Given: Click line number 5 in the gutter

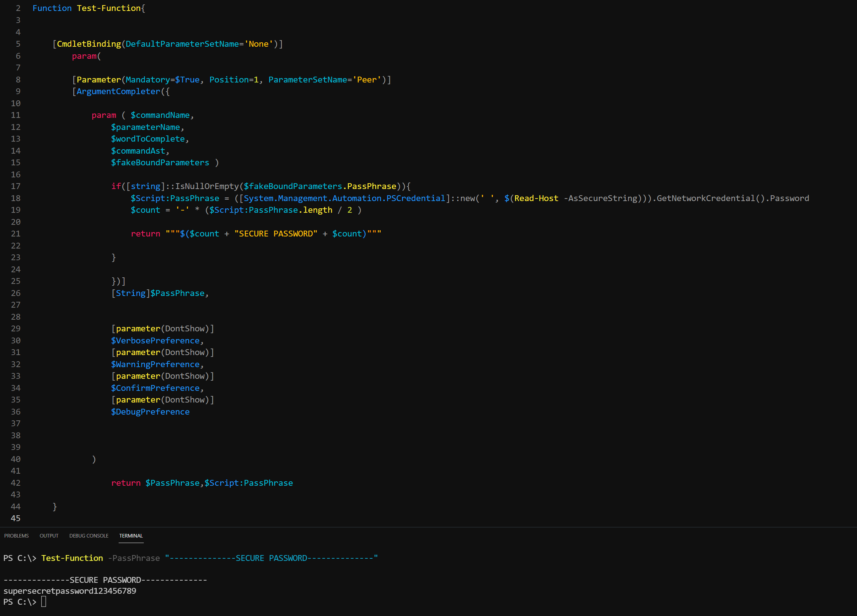Looking at the screenshot, I should (x=18, y=44).
